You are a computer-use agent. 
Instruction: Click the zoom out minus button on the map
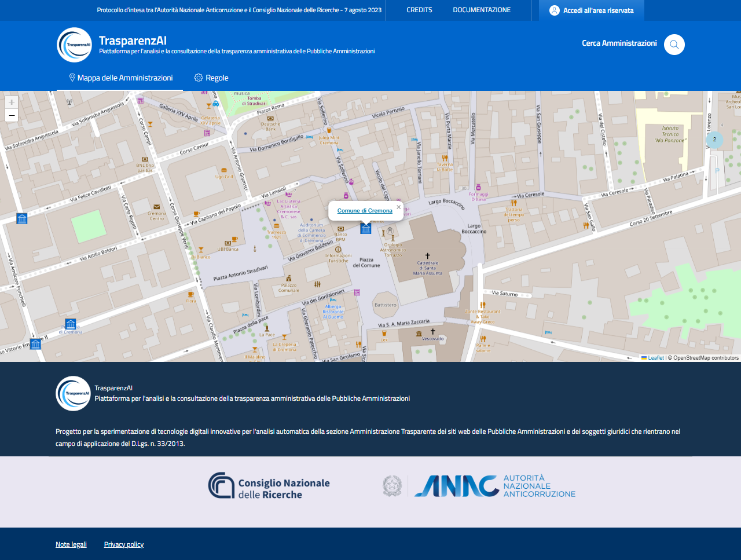(x=12, y=115)
